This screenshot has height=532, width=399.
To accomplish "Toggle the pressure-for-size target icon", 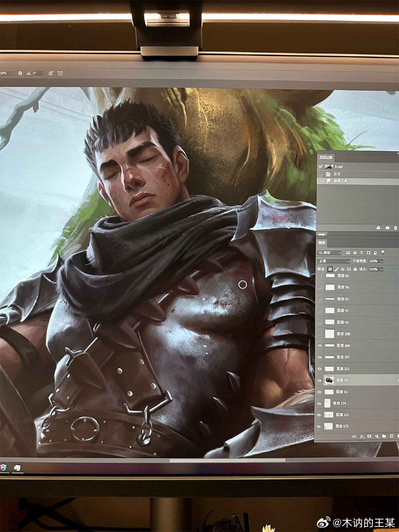I will (51, 73).
